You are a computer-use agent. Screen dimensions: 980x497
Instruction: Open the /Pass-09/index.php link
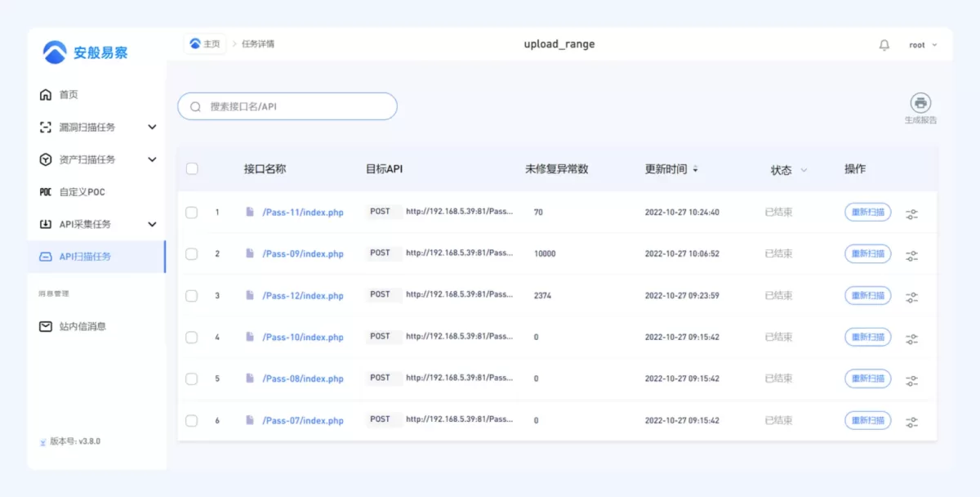(303, 254)
